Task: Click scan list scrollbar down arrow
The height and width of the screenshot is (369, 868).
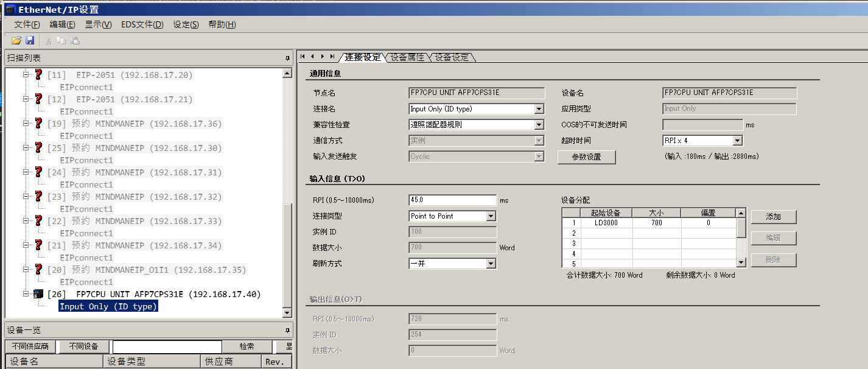Action: (287, 313)
